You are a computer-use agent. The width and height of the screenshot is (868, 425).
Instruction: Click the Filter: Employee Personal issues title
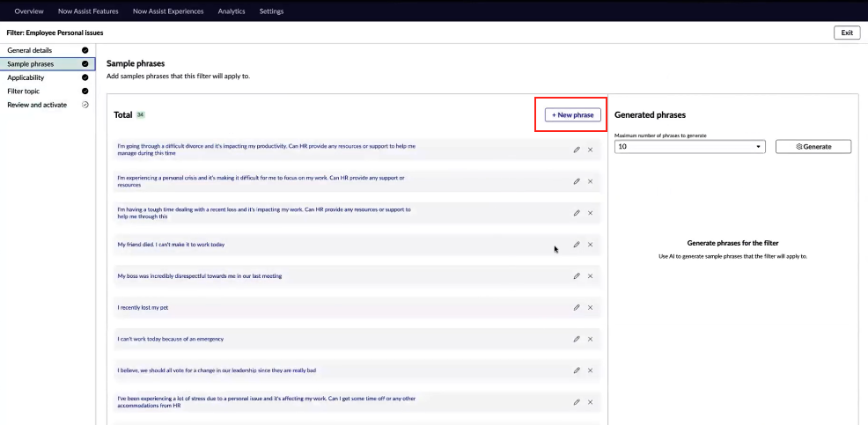55,33
